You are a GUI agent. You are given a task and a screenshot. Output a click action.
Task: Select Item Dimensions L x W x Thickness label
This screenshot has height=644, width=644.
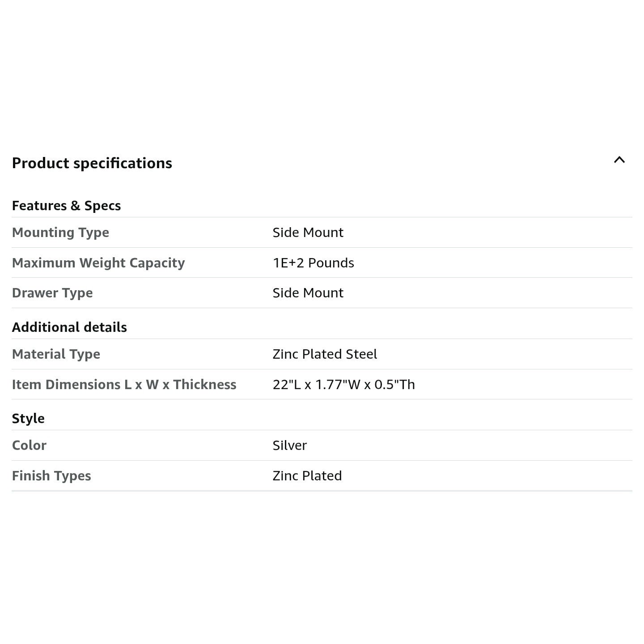coord(124,385)
